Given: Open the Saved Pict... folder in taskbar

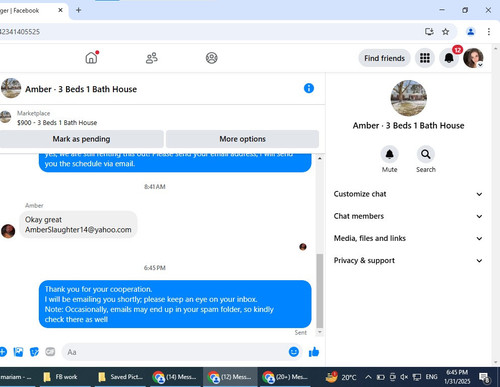Looking at the screenshot, I should [x=121, y=377].
